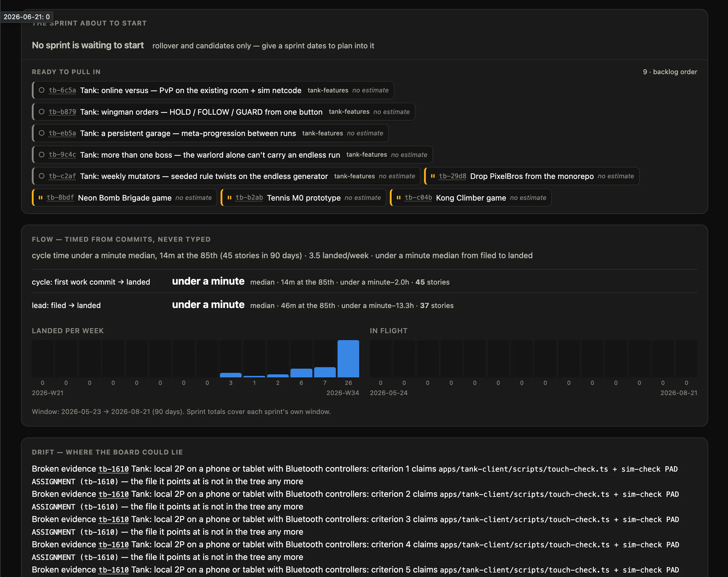Viewport: 728px width, 577px height.
Task: Click 'Drop PixelBros from the monorepo' title
Action: (532, 176)
